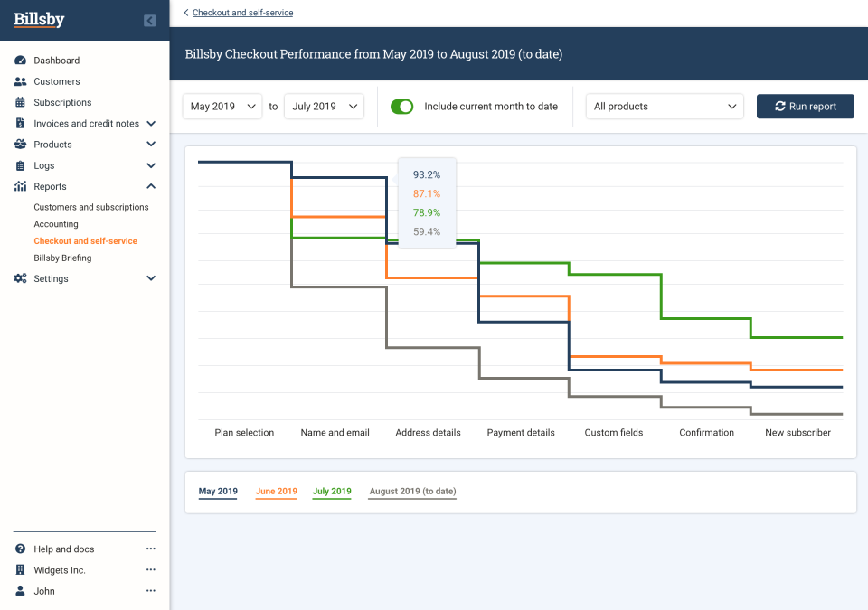Image resolution: width=868 pixels, height=610 pixels.
Task: Open Products using its sidebar icon
Action: (20, 144)
